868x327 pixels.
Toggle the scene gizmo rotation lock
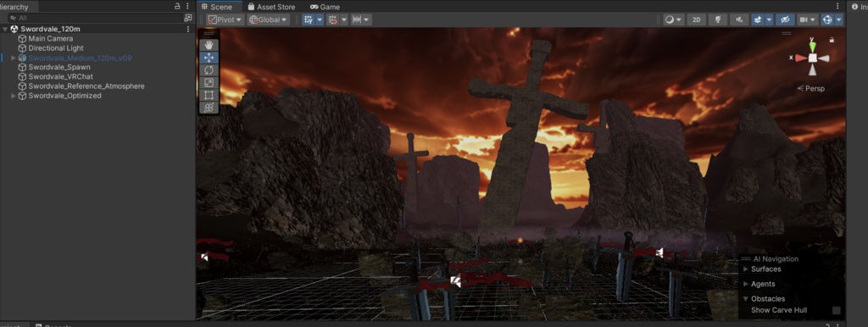tap(832, 40)
